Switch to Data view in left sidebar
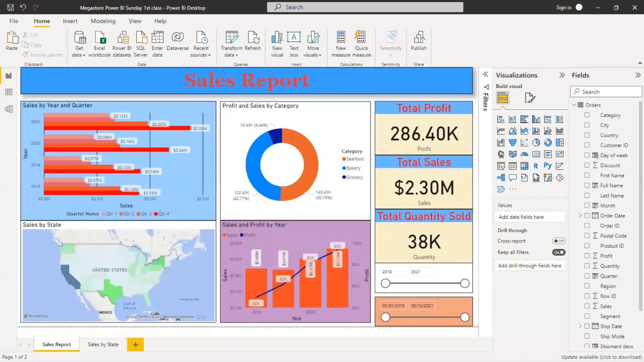Viewport: 644px width, 362px height. pos(9,92)
